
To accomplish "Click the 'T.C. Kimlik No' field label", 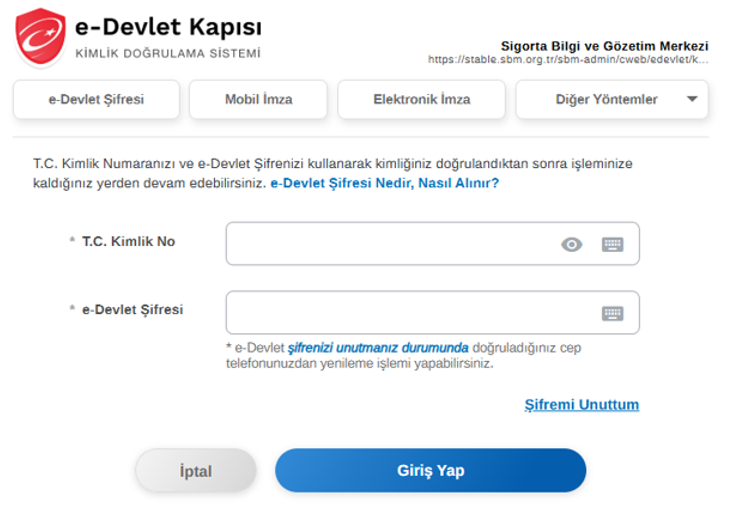I will [x=128, y=241].
